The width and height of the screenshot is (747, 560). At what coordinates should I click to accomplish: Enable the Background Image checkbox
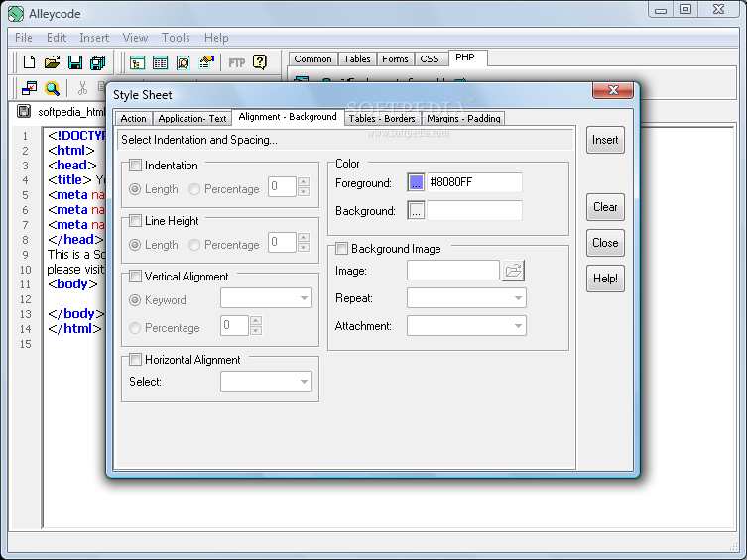tap(341, 249)
